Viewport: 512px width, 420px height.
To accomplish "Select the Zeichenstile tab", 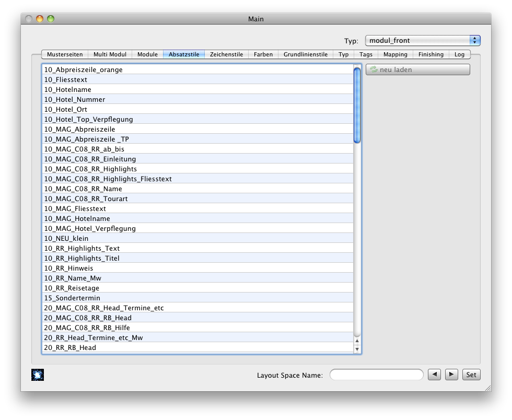I will (x=226, y=54).
